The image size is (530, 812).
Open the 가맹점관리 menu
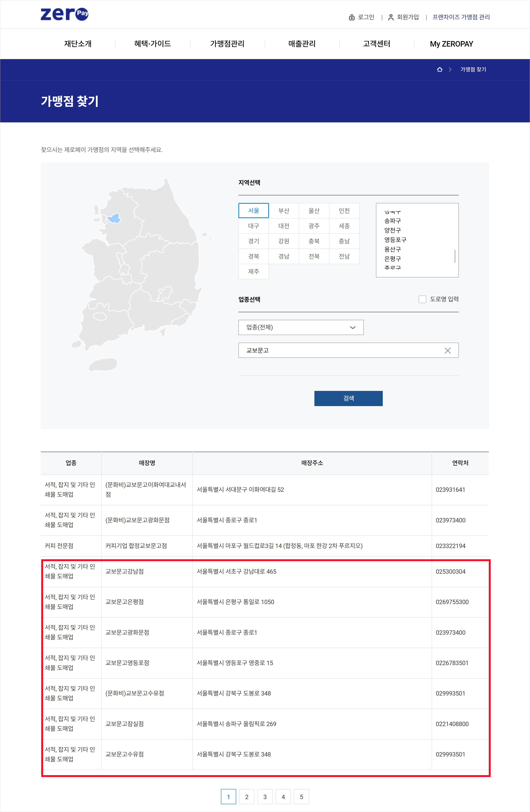tap(227, 43)
